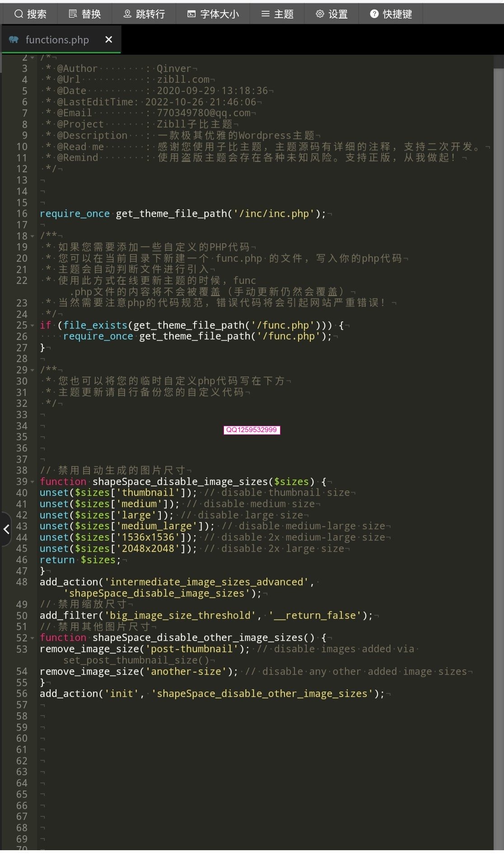This screenshot has width=504, height=861.
Task: Collapse the comment block at line 18
Action: 32,236
